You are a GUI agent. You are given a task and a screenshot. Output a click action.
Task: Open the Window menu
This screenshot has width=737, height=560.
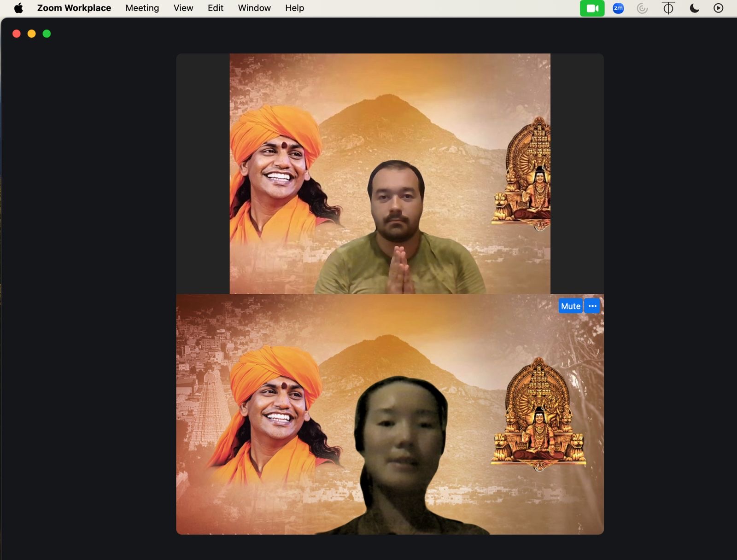coord(254,8)
